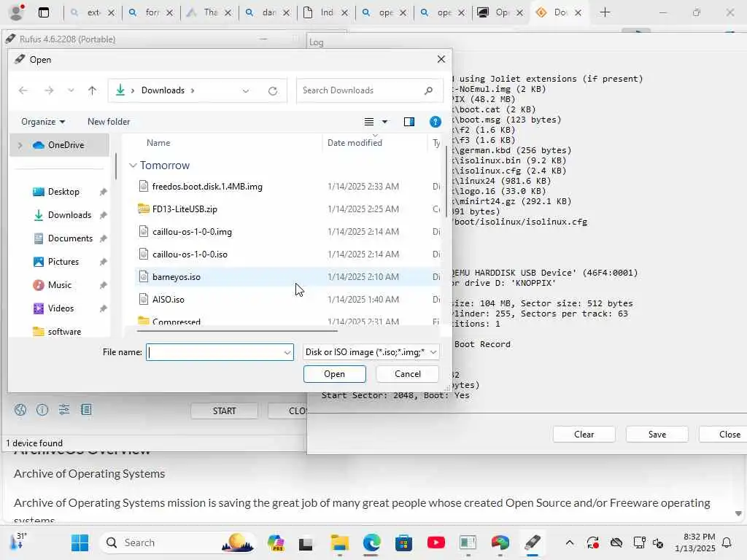Open Copilot icon in taskbar

275,542
